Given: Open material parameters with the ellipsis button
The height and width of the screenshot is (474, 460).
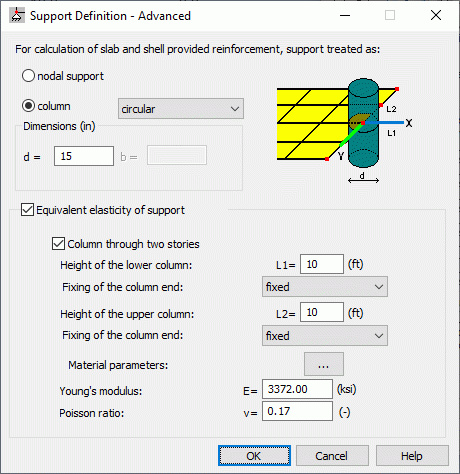Looking at the screenshot, I should point(324,364).
